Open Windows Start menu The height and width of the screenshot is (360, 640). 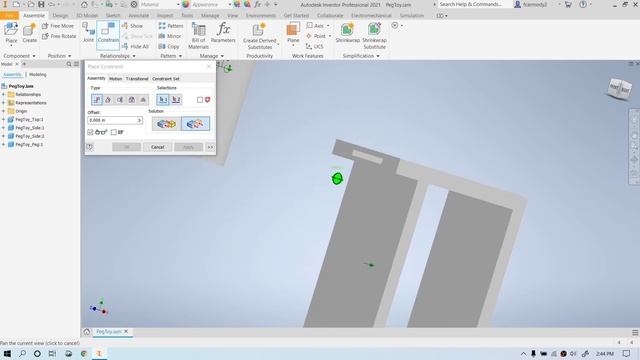pyautogui.click(x=7, y=353)
